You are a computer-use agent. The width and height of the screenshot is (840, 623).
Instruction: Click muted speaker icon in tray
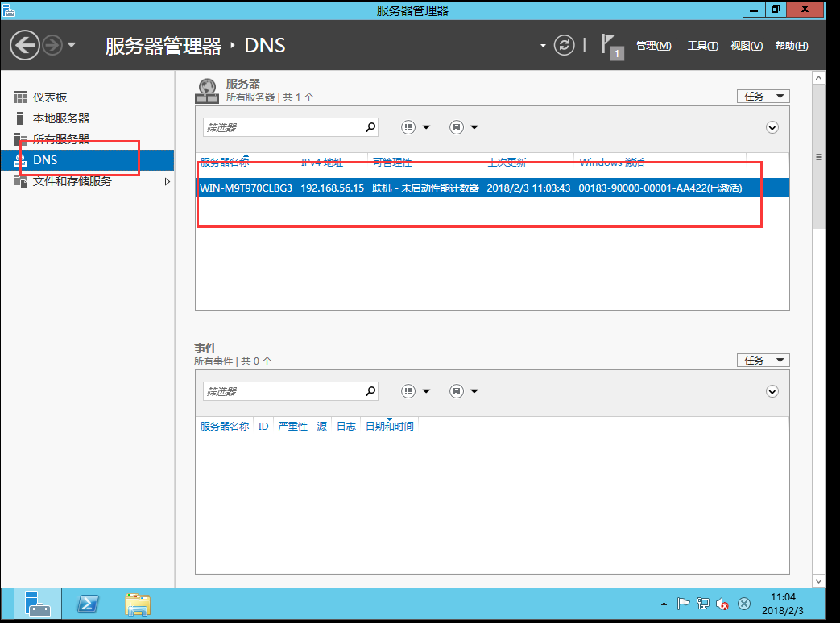pos(722,604)
